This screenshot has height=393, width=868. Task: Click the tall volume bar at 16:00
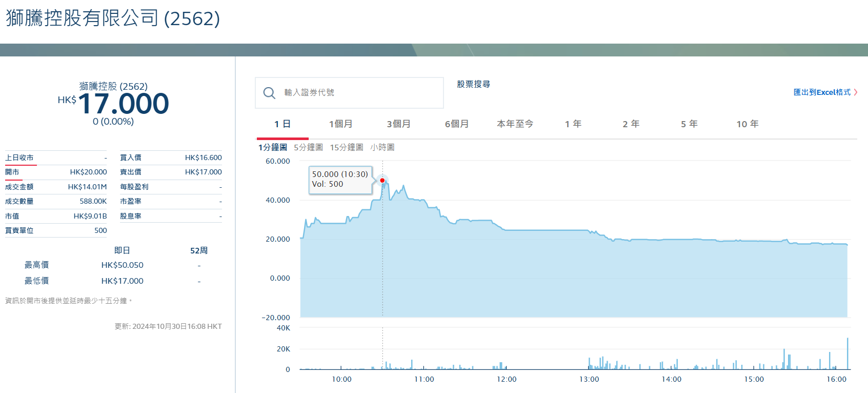(x=847, y=354)
